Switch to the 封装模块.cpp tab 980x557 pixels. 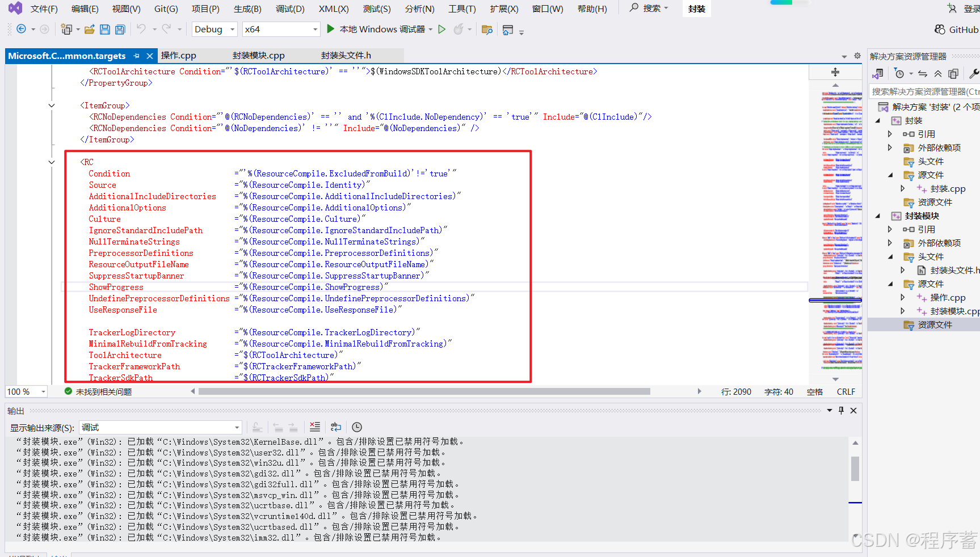pos(258,56)
